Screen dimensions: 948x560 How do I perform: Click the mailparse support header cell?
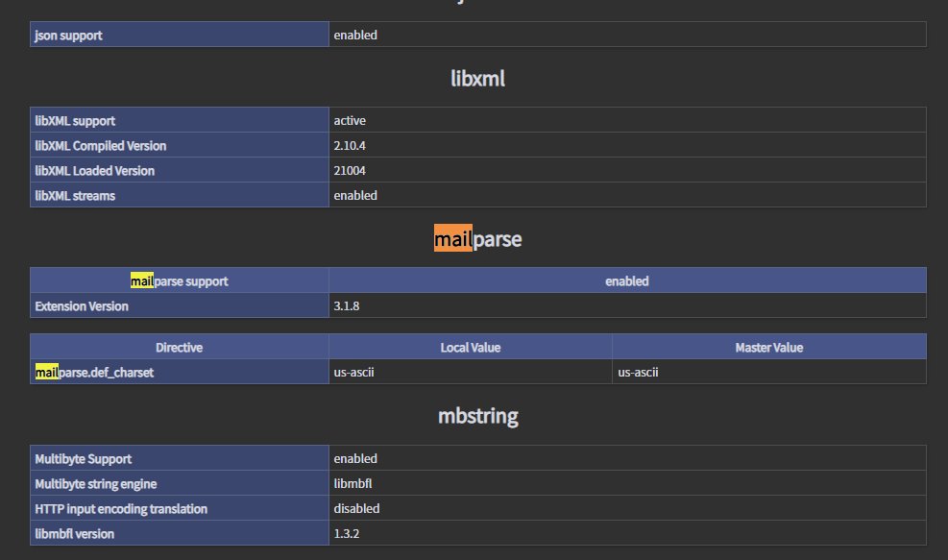tap(179, 281)
